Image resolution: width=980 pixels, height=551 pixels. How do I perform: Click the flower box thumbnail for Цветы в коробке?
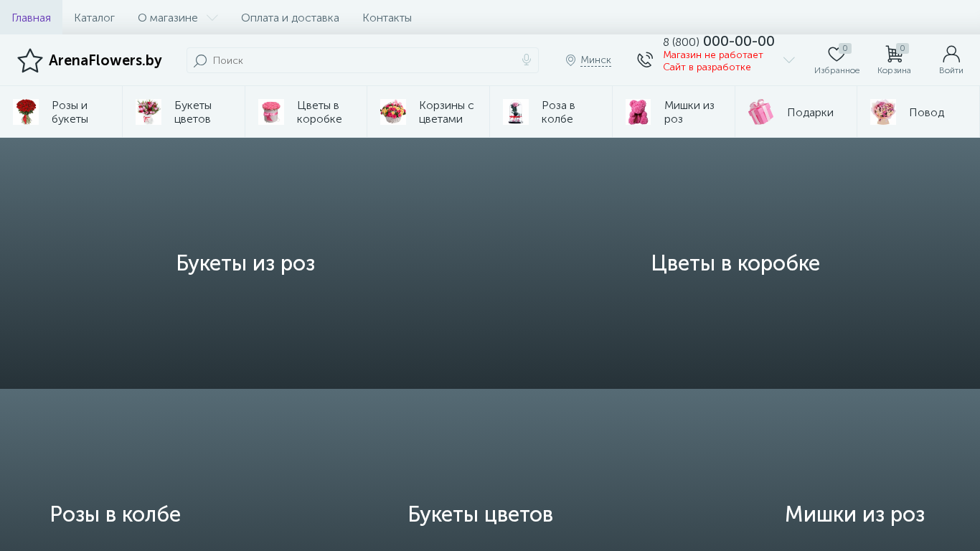271,112
